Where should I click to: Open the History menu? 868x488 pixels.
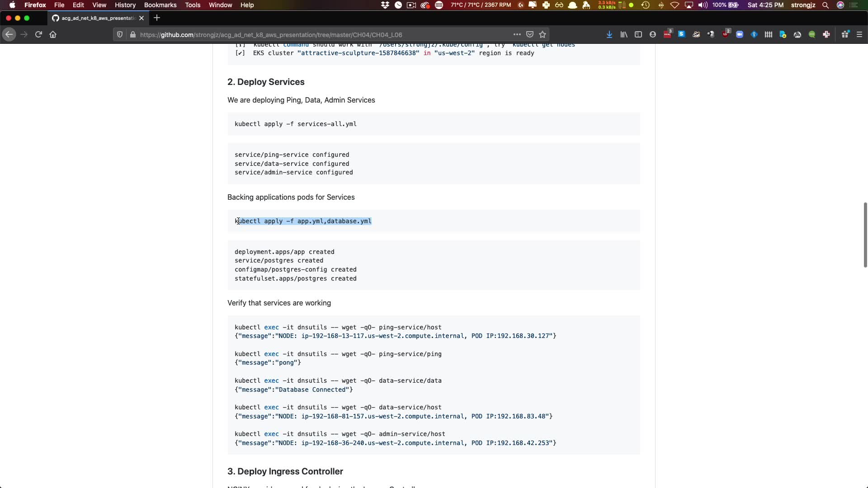click(125, 5)
